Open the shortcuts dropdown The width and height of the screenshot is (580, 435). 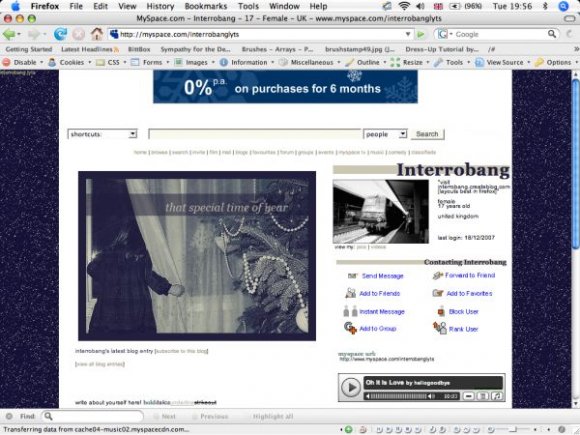102,134
